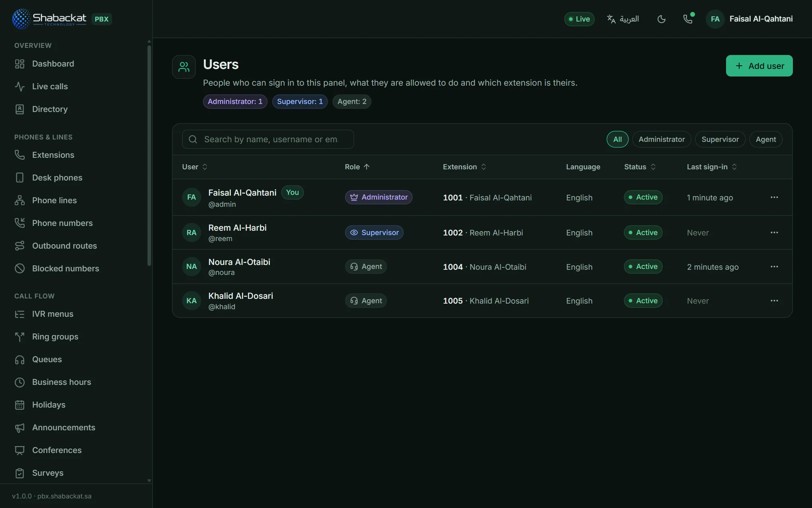This screenshot has height=508, width=812.
Task: Click the NA avatar for Noura
Action: 191,267
